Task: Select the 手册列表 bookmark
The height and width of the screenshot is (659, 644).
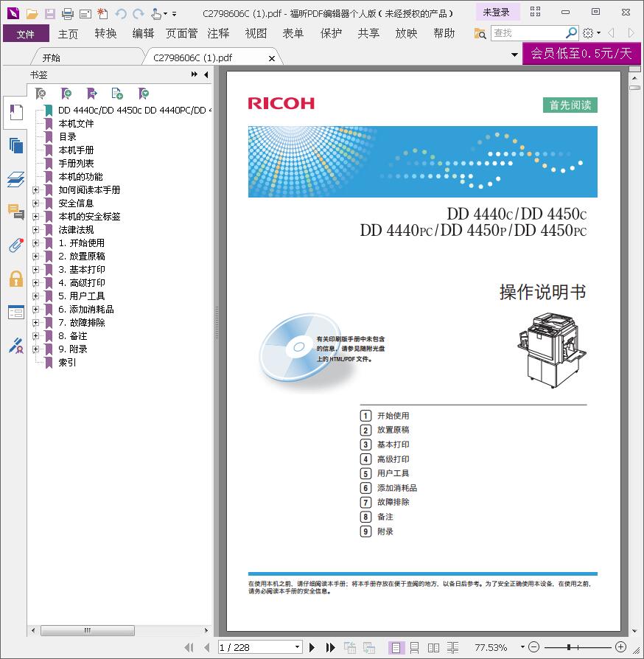Action: (76, 164)
